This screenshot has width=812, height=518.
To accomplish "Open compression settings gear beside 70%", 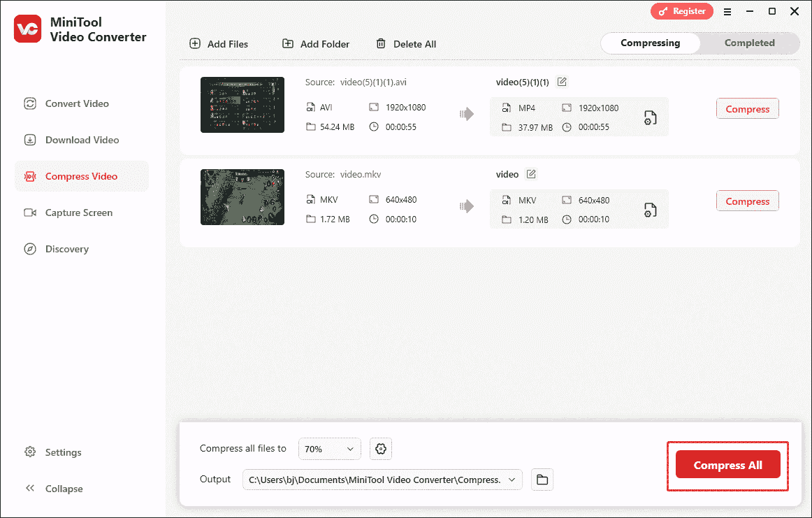I will point(381,449).
